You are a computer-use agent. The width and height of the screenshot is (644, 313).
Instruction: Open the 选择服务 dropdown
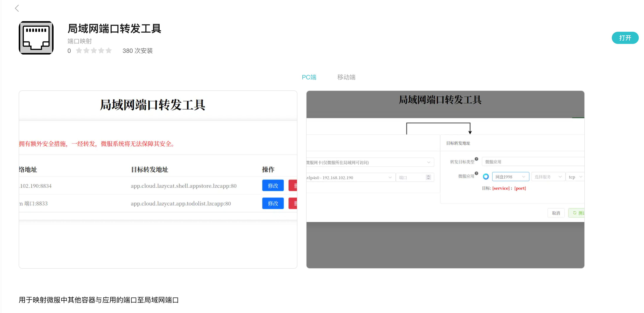548,177
